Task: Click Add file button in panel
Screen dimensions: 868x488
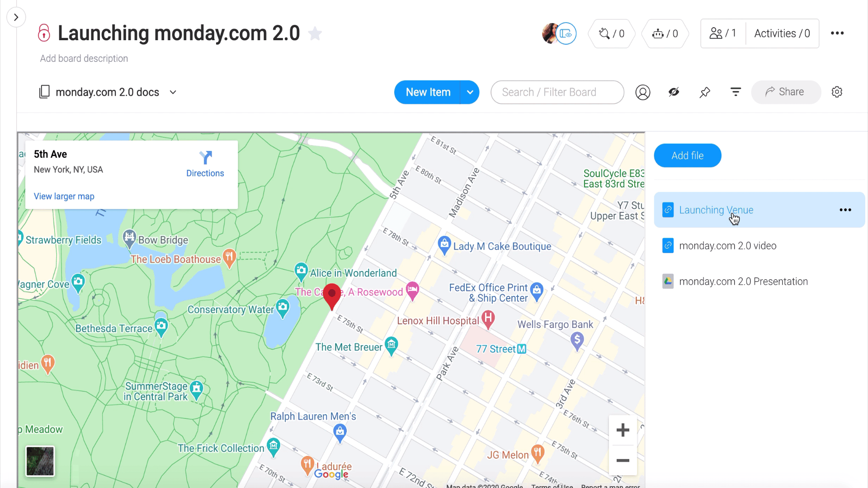Action: pos(688,155)
